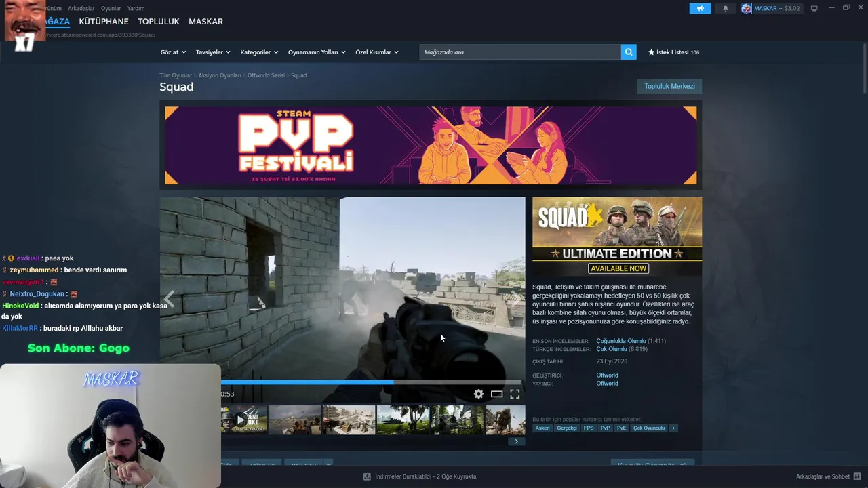Click the Gerçekçi tag
Viewport: 868px width, 488px height.
pos(566,428)
